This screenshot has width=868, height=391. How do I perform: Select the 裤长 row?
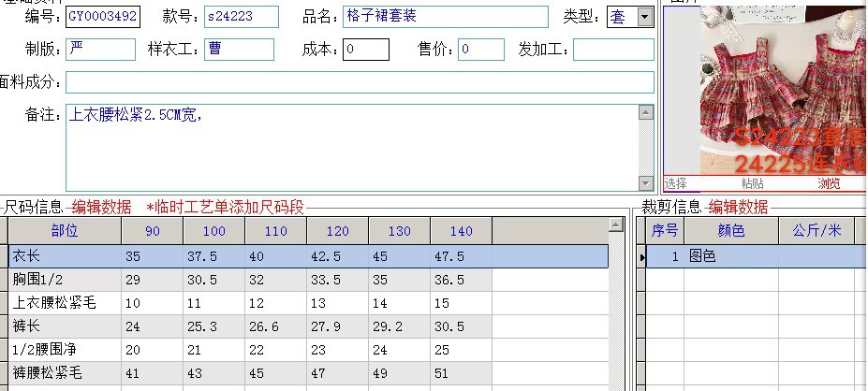coord(308,326)
